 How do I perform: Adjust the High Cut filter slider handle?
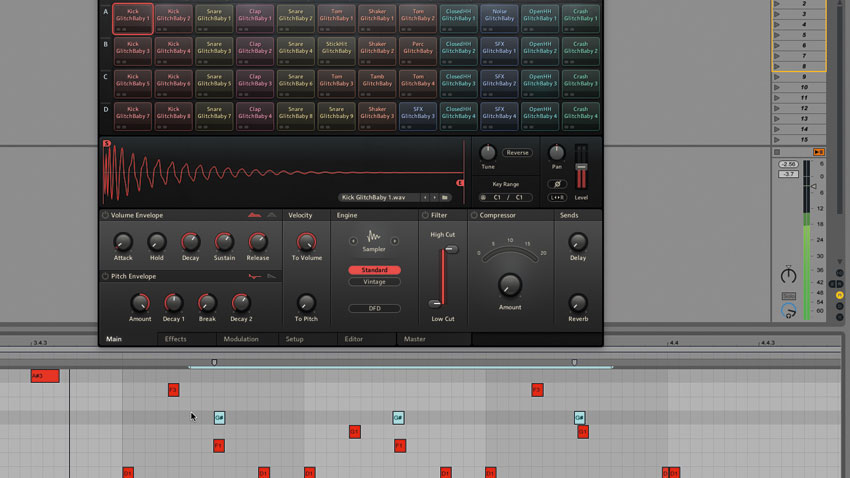coord(450,249)
